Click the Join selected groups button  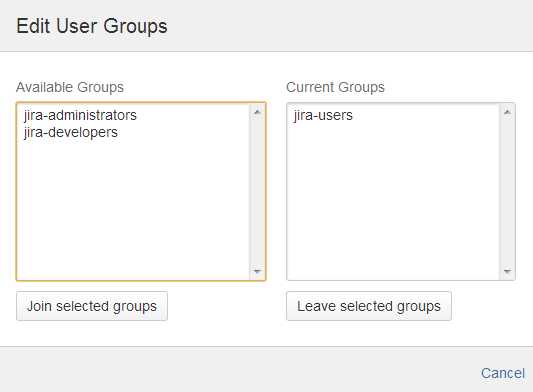tap(92, 306)
